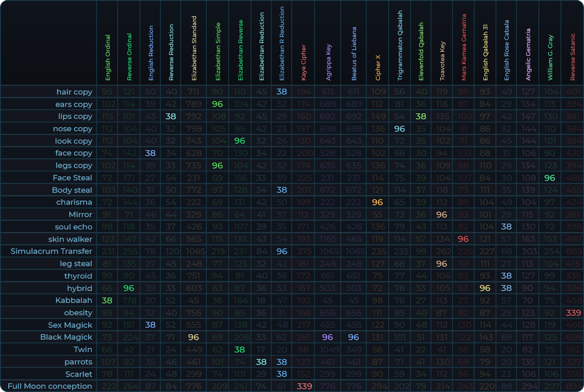
Task: Click the charisma phrase label
Action: (74, 202)
